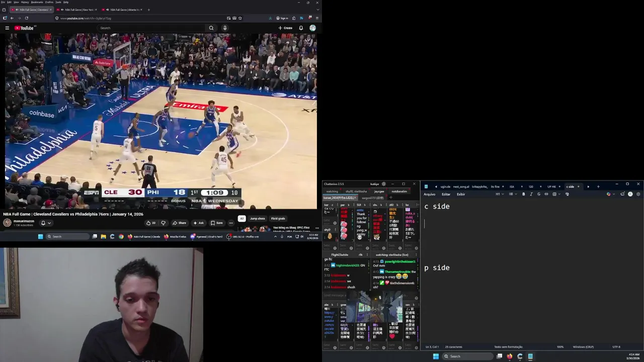The image size is (644, 362).
Task: Add a new Notepad tab
Action: (598, 187)
